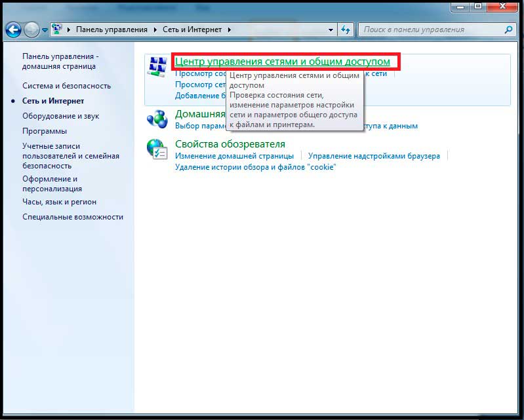The width and height of the screenshot is (524, 420).
Task: Click the Network and Sharing Center icon
Action: 157,66
